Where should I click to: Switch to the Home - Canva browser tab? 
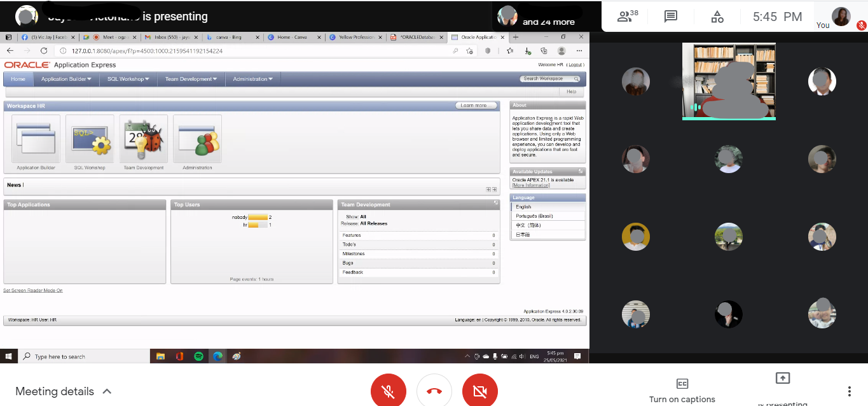click(x=293, y=37)
